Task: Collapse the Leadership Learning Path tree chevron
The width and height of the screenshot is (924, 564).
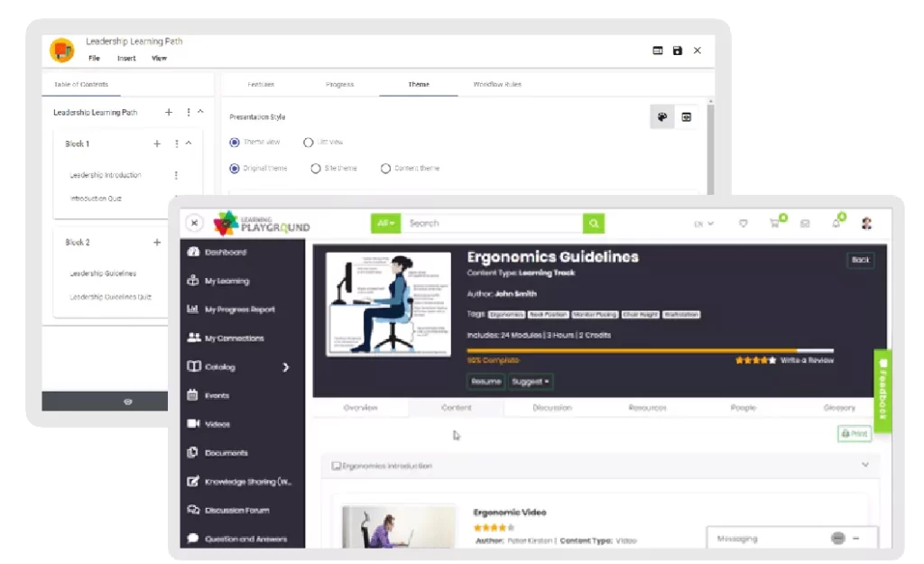Action: (x=200, y=111)
